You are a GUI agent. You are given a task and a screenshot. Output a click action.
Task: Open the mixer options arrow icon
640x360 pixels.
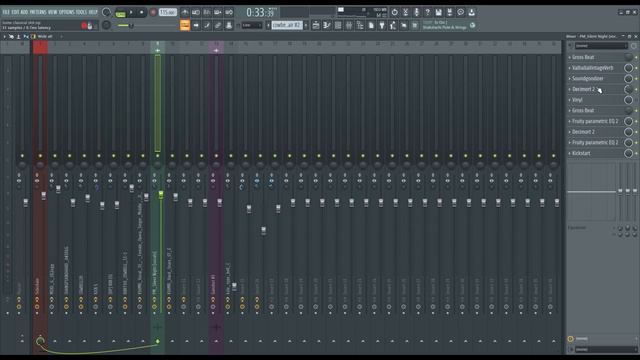(x=4, y=36)
